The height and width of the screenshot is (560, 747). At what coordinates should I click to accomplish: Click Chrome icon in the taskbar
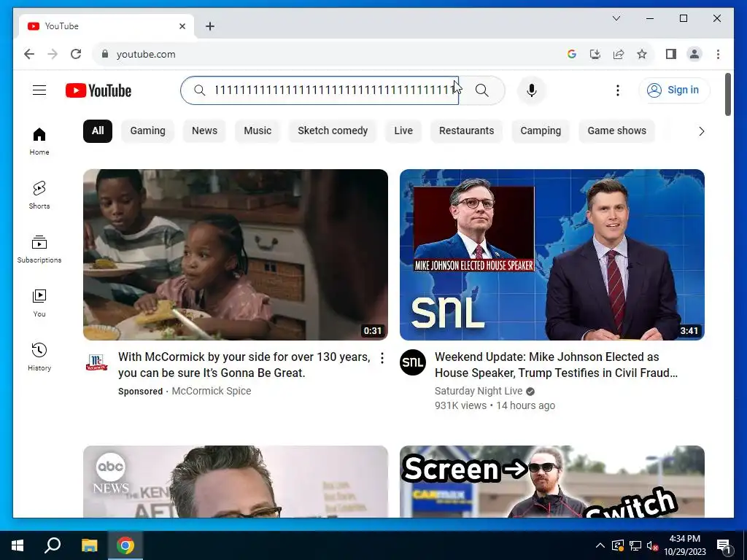click(x=125, y=545)
